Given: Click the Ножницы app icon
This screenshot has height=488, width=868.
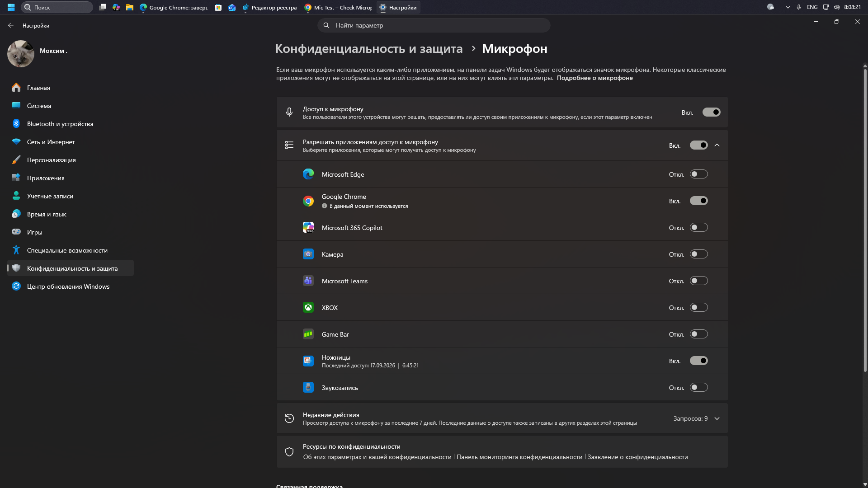Looking at the screenshot, I should pos(308,361).
